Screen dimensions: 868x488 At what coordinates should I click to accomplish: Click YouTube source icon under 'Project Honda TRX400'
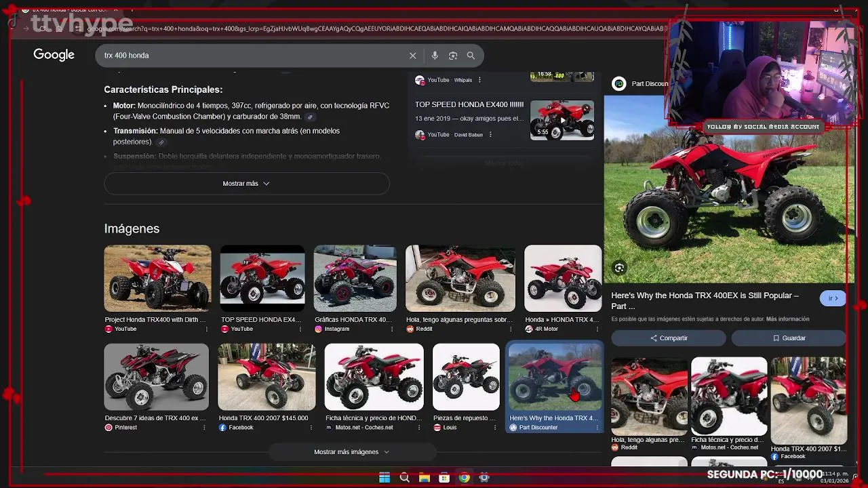pyautogui.click(x=108, y=329)
